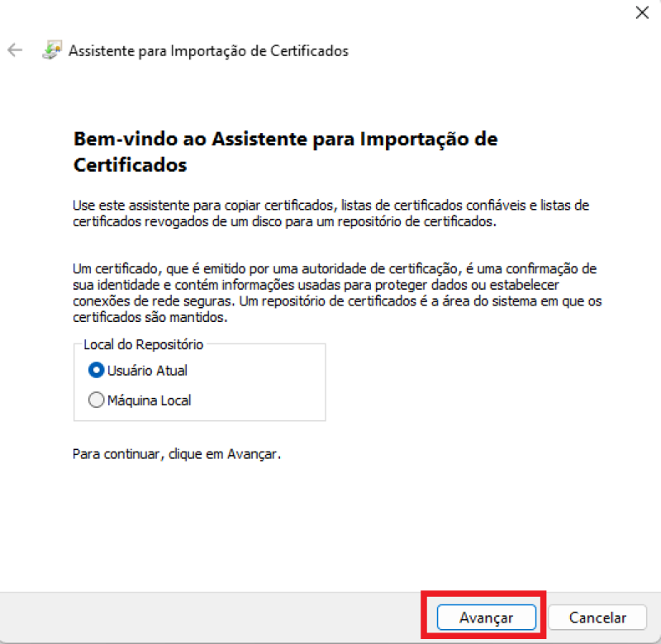This screenshot has width=661, height=644.
Task: Click the window title Assistente para Importação de Certificados
Action: [x=209, y=50]
